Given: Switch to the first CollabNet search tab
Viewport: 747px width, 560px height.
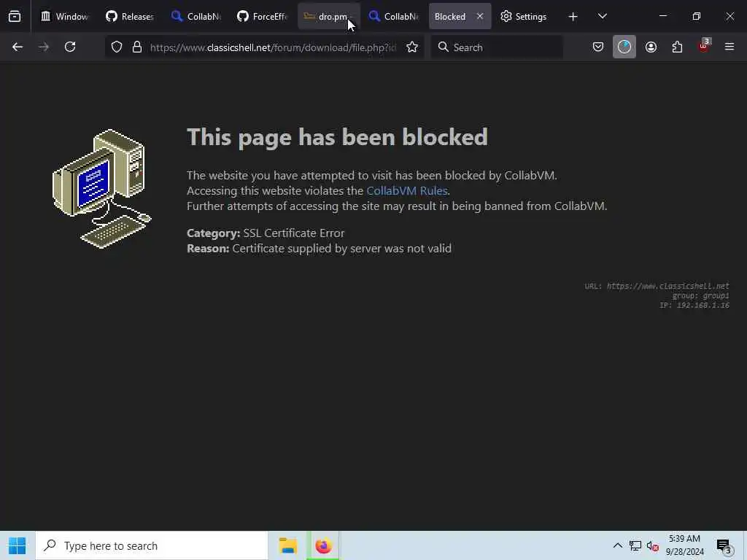Looking at the screenshot, I should (x=196, y=16).
